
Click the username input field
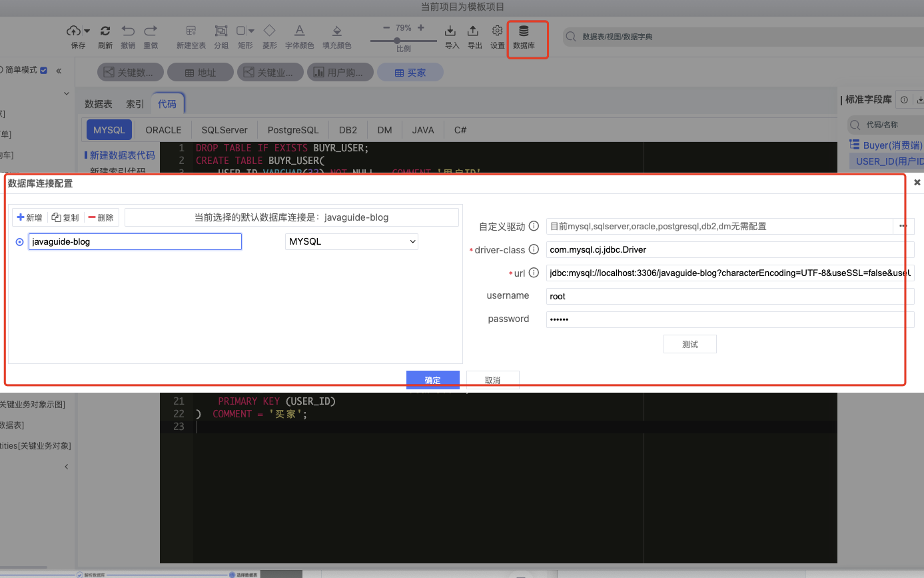(x=729, y=296)
